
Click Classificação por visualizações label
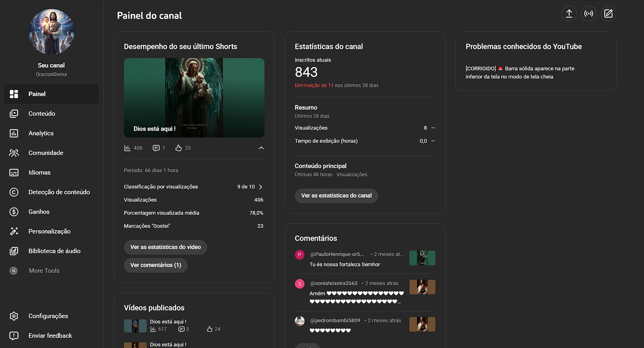click(161, 187)
